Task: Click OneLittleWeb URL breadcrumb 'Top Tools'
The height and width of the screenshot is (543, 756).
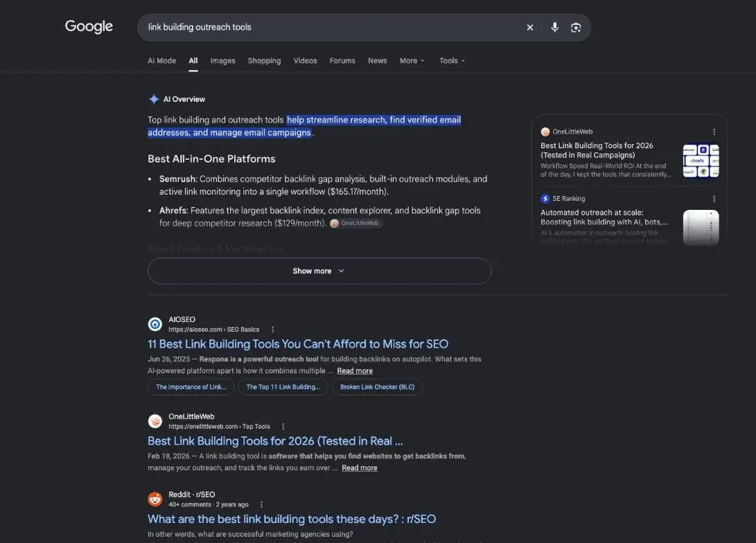Action: 256,427
